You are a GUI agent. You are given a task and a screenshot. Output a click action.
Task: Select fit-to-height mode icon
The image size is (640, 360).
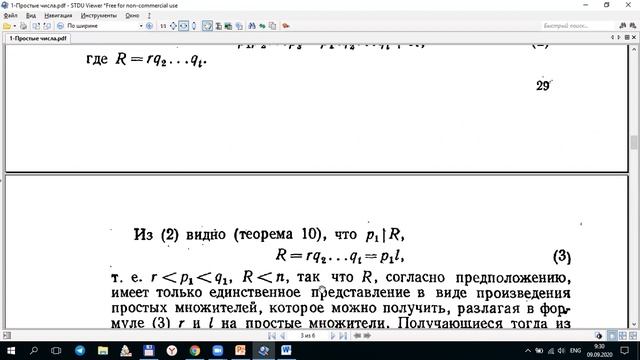tap(194, 26)
